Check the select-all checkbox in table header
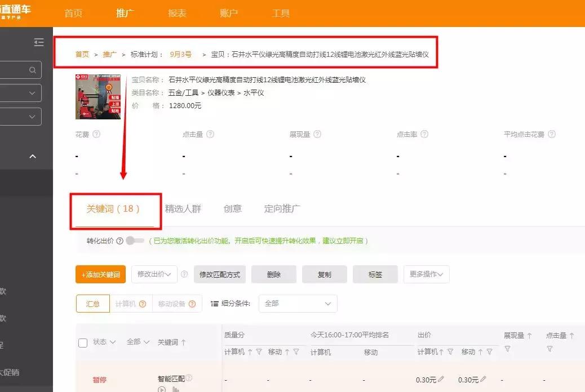Screen dimensions: 585x392 click(x=83, y=342)
